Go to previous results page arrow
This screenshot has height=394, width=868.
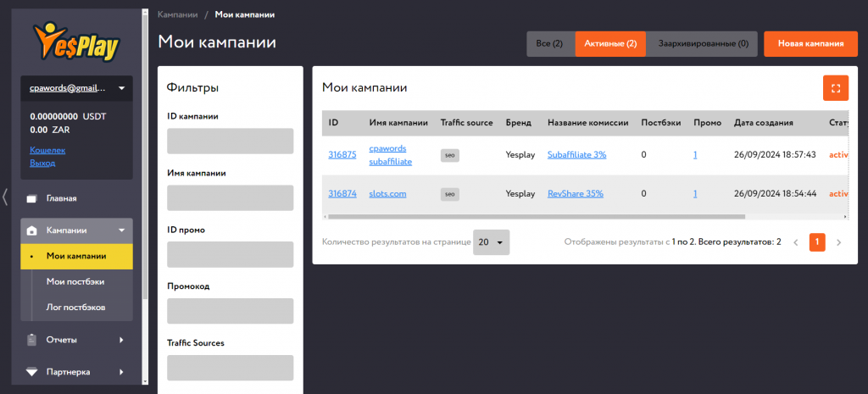tap(795, 242)
